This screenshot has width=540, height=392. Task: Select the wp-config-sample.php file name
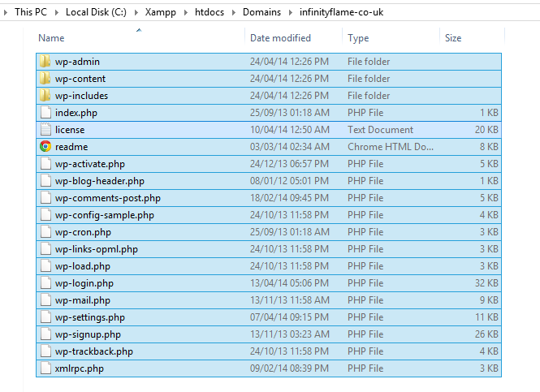[105, 215]
